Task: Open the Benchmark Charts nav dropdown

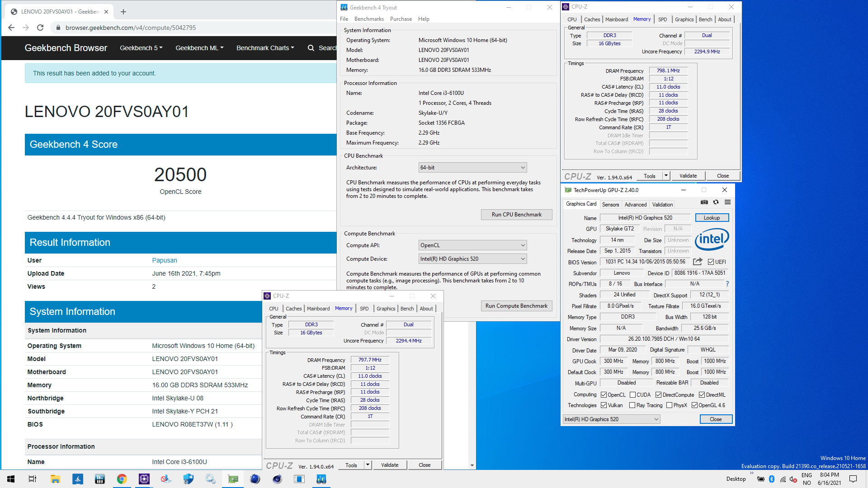Action: [x=265, y=48]
